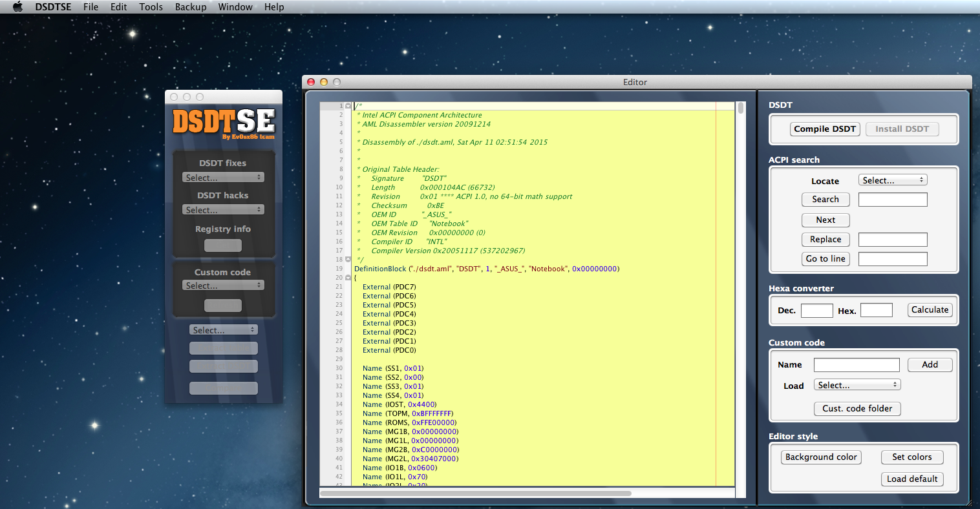Focus the Custom code Name field
980x509 pixels.
[857, 365]
